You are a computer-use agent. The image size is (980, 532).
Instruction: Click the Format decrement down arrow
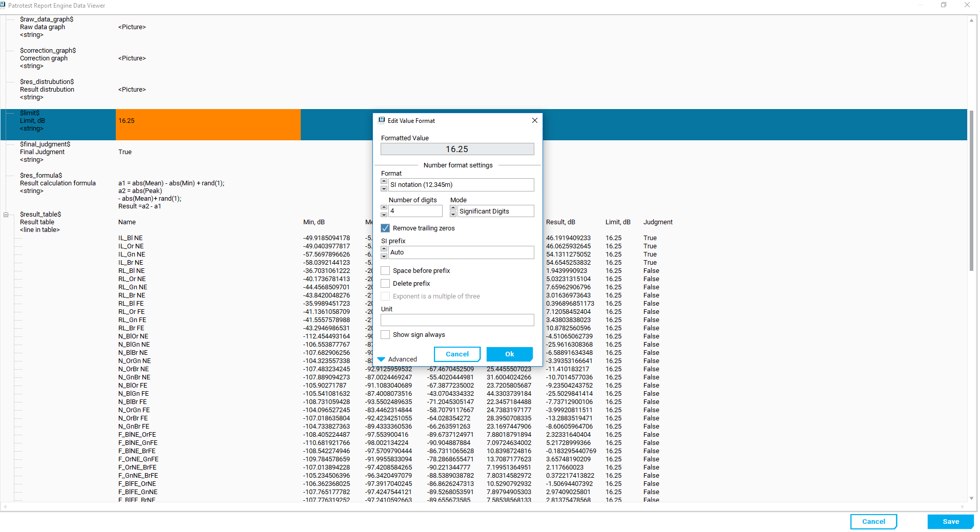click(x=384, y=188)
